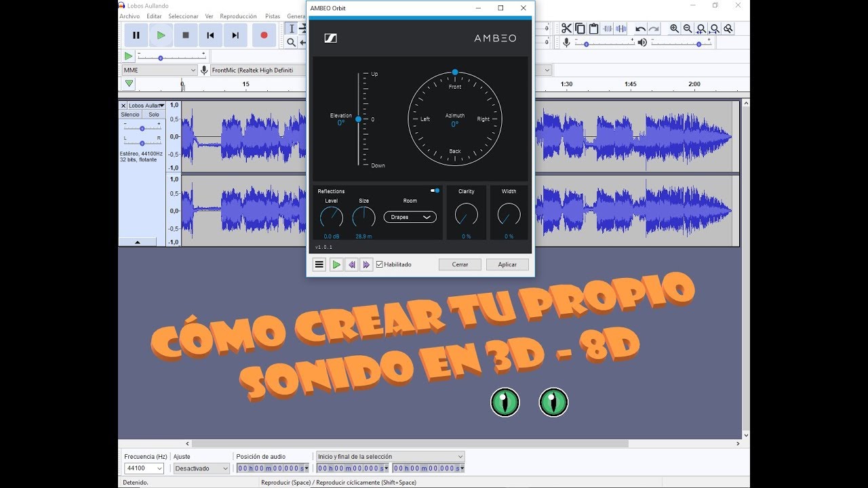
Task: Click the Reflections Size knob
Action: click(364, 218)
